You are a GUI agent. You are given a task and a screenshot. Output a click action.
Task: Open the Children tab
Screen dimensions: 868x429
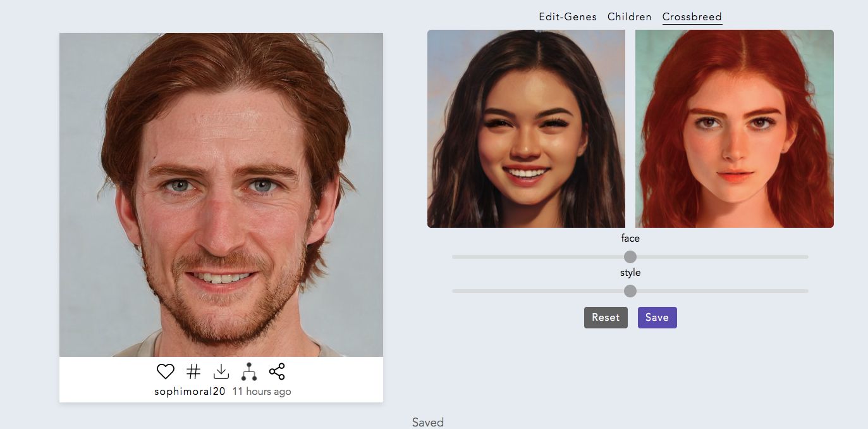pos(629,17)
